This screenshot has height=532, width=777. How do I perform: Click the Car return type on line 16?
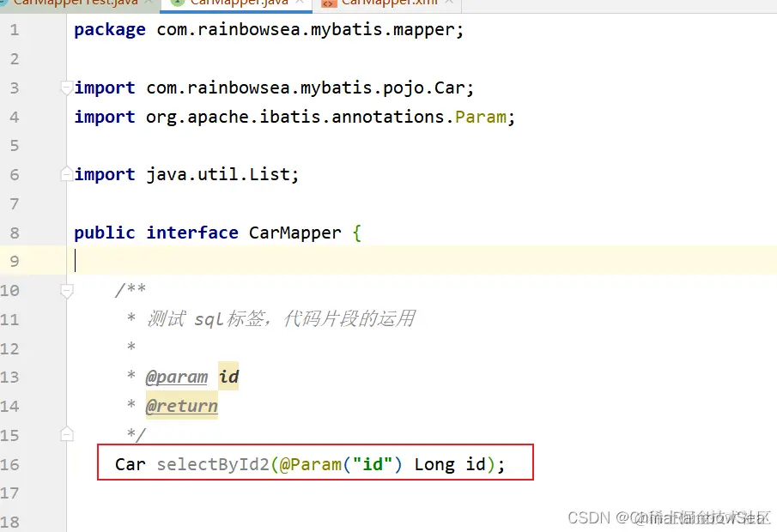click(131, 464)
